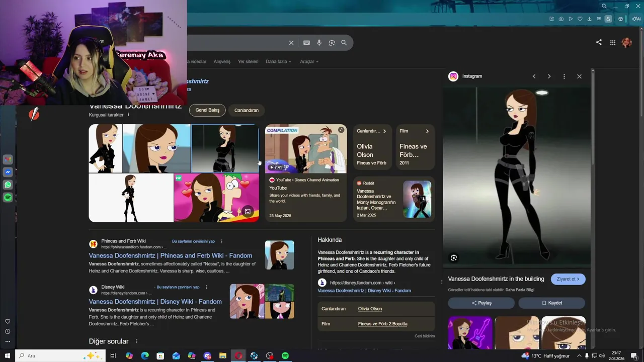Select the Canlandıran chip
644x362 pixels.
(x=247, y=110)
